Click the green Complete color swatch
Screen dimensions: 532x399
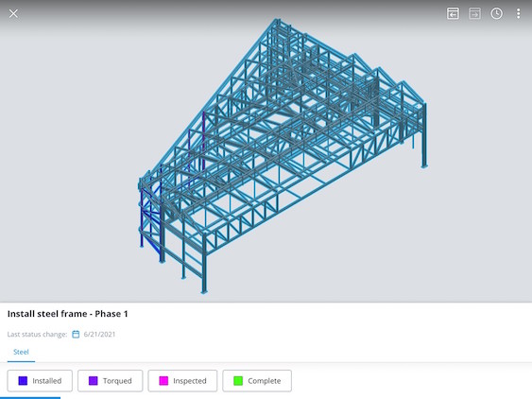[x=238, y=381]
